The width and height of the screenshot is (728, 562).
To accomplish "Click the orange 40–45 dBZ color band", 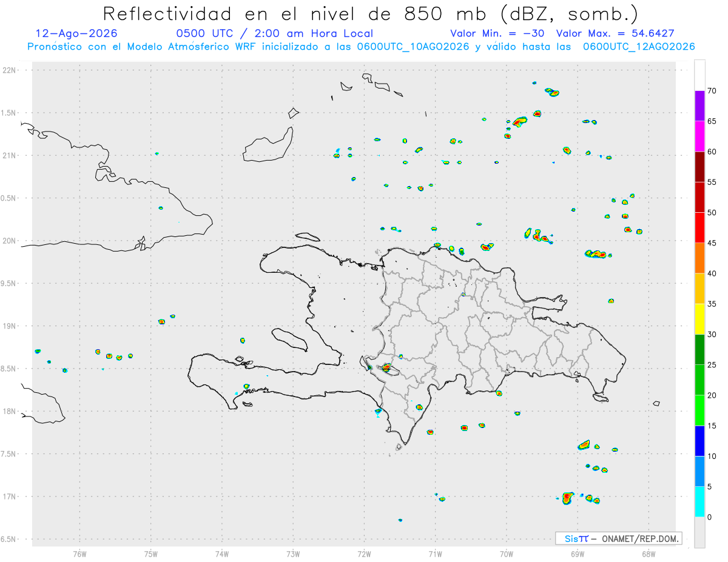I will (x=699, y=258).
